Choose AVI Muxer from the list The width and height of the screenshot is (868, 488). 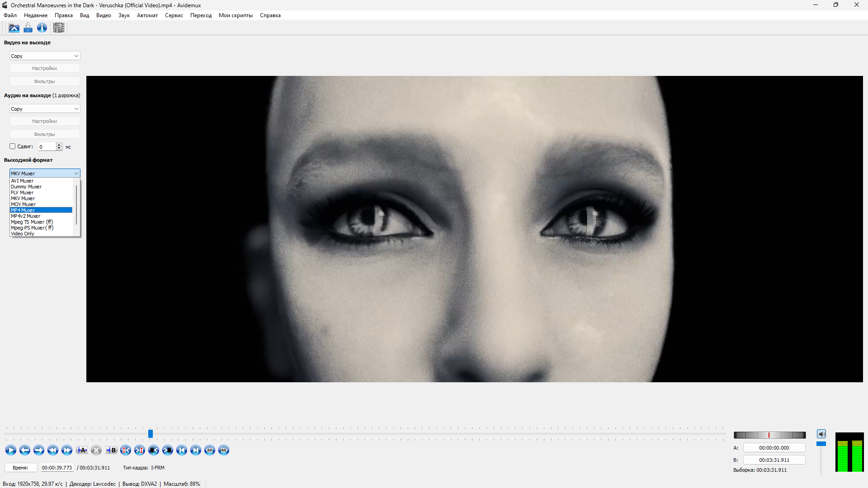[x=41, y=181]
